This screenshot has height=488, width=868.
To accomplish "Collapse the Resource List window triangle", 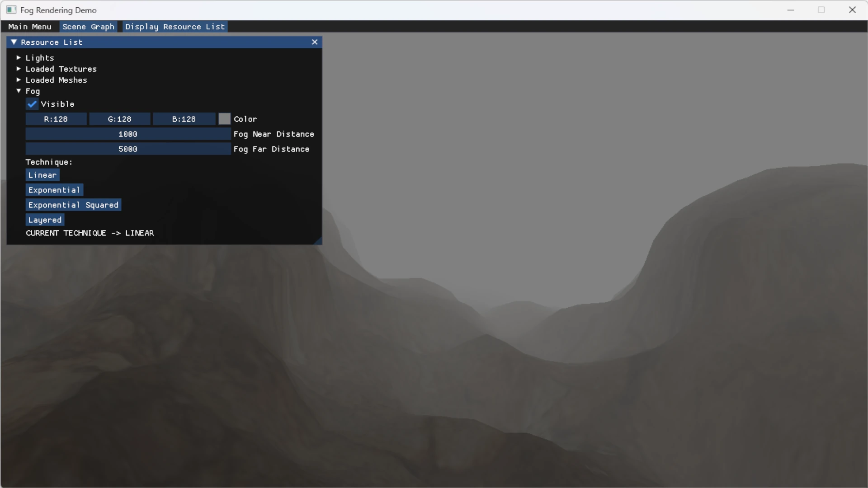I will pyautogui.click(x=14, y=42).
